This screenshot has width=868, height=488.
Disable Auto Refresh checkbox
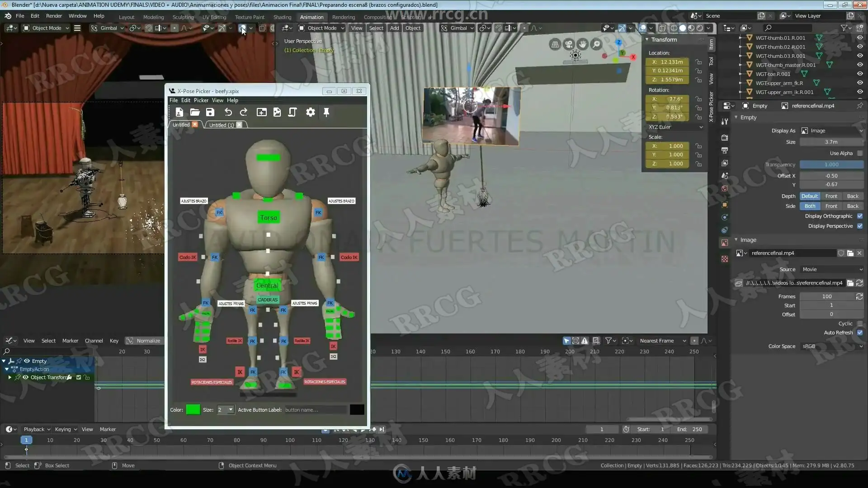(860, 333)
